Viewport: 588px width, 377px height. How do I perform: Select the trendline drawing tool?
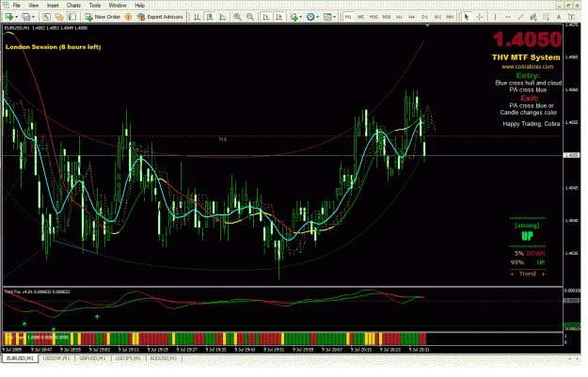520,17
